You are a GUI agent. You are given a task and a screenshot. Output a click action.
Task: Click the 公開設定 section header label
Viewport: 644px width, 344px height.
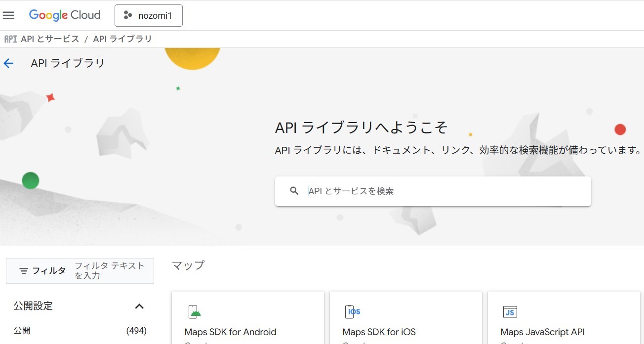pos(33,306)
